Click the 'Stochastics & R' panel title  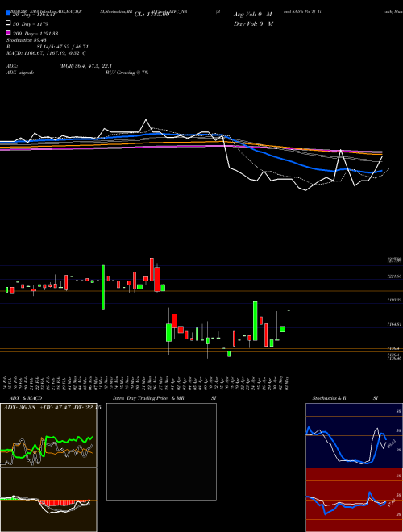[329, 398]
